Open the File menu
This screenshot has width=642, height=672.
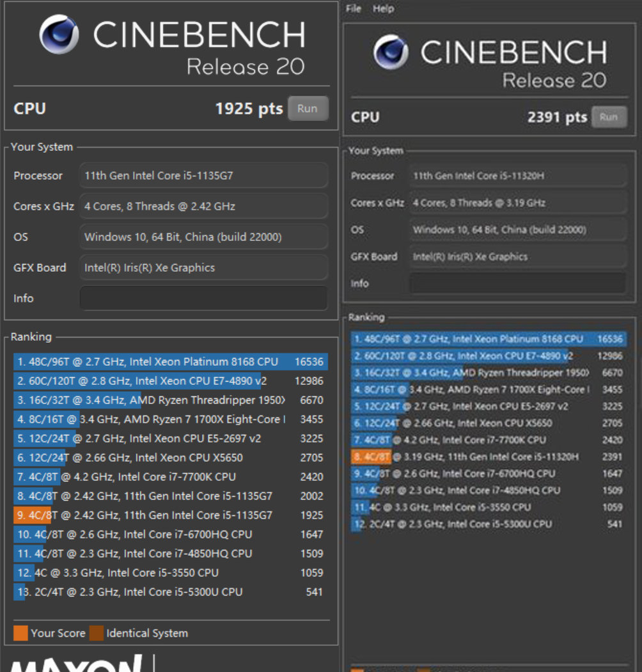pyautogui.click(x=353, y=8)
